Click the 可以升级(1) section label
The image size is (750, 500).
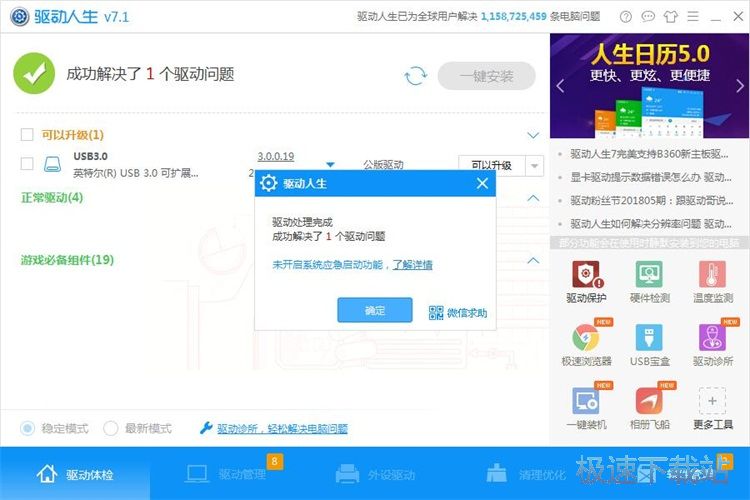pyautogui.click(x=72, y=134)
